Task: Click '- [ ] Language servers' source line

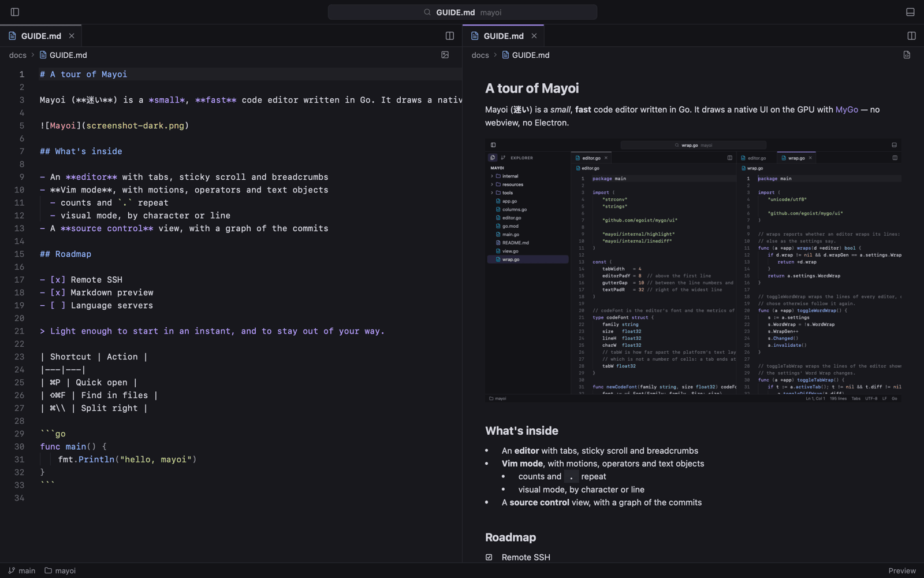Action: pos(97,305)
